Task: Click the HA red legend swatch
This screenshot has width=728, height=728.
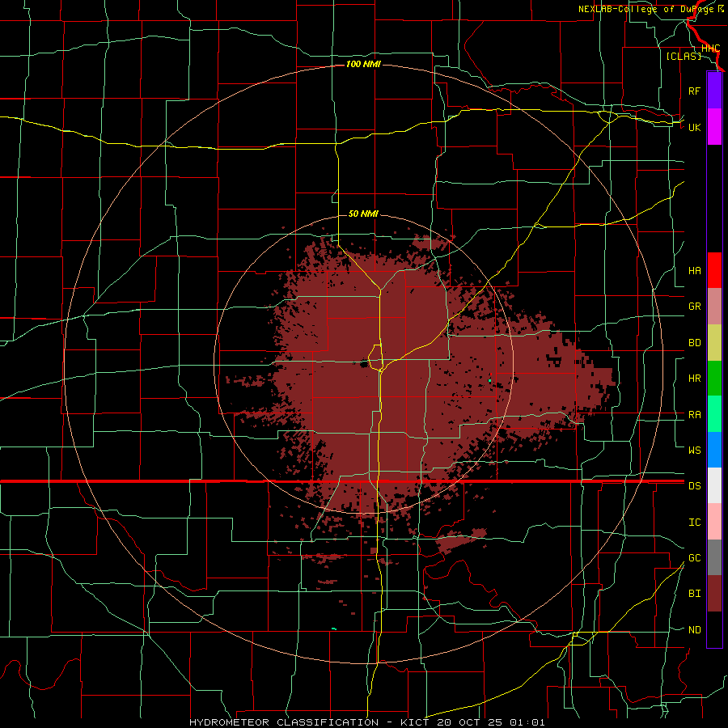Action: [x=714, y=270]
